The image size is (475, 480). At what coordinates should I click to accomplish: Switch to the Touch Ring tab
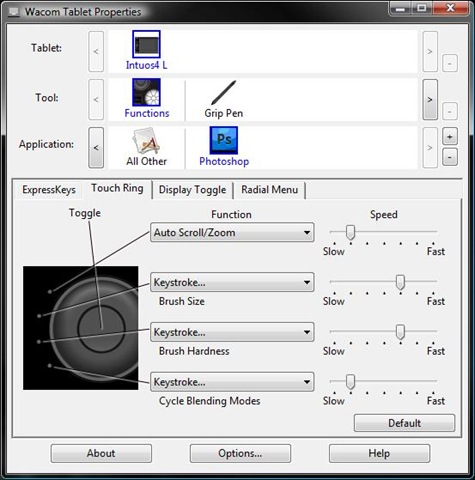pyautogui.click(x=117, y=188)
